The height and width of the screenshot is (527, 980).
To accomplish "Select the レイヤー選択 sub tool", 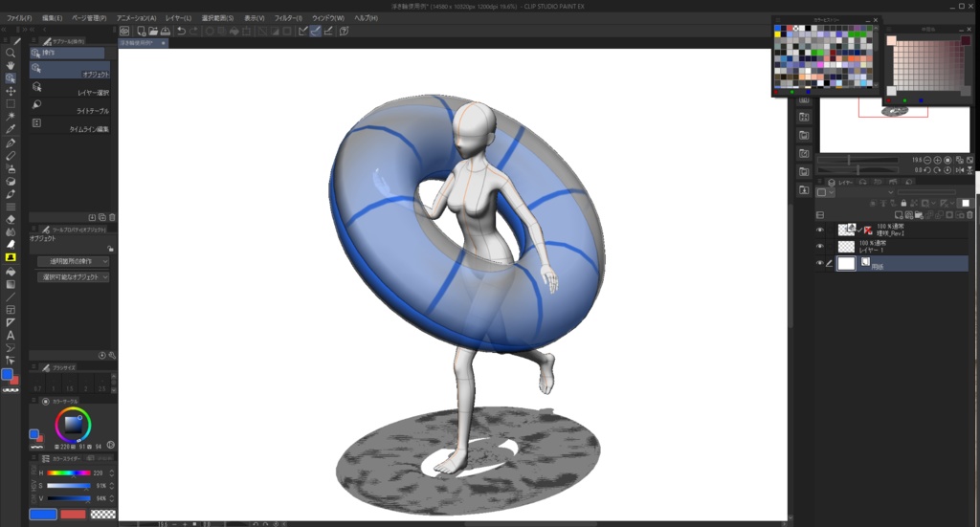I will [70, 89].
